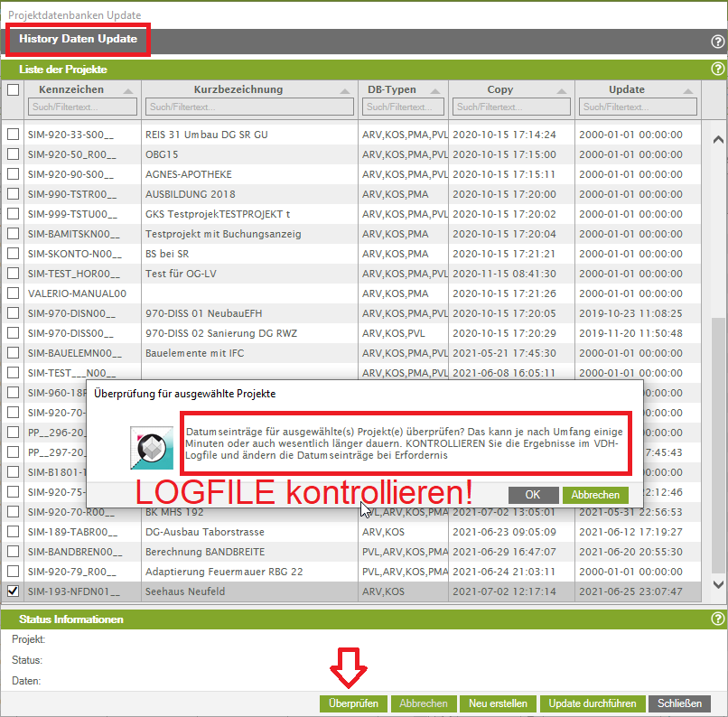Toggle the select-all projects checkbox
Viewport: 728px width, 717px height.
[x=13, y=90]
